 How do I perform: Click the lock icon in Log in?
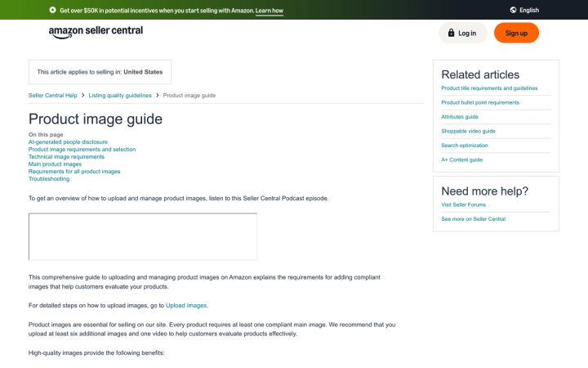point(451,33)
